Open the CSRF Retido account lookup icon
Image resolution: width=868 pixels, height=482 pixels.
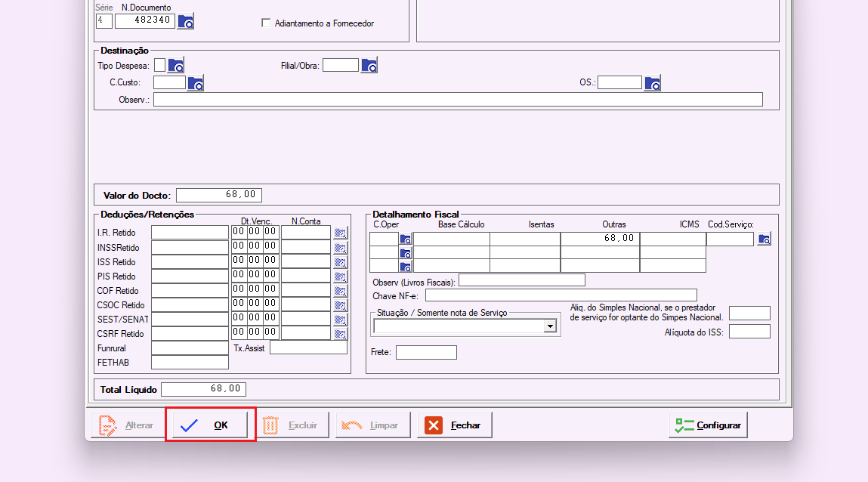point(341,334)
